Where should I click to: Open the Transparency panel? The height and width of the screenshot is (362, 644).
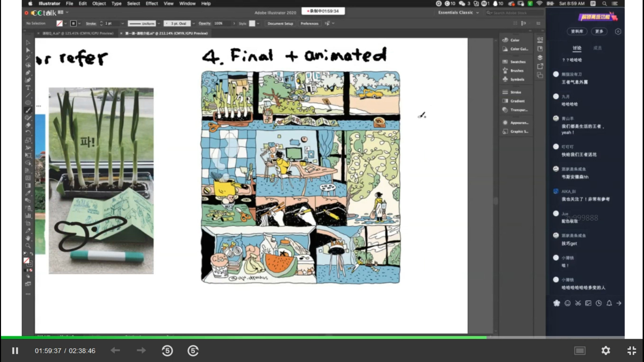(515, 110)
